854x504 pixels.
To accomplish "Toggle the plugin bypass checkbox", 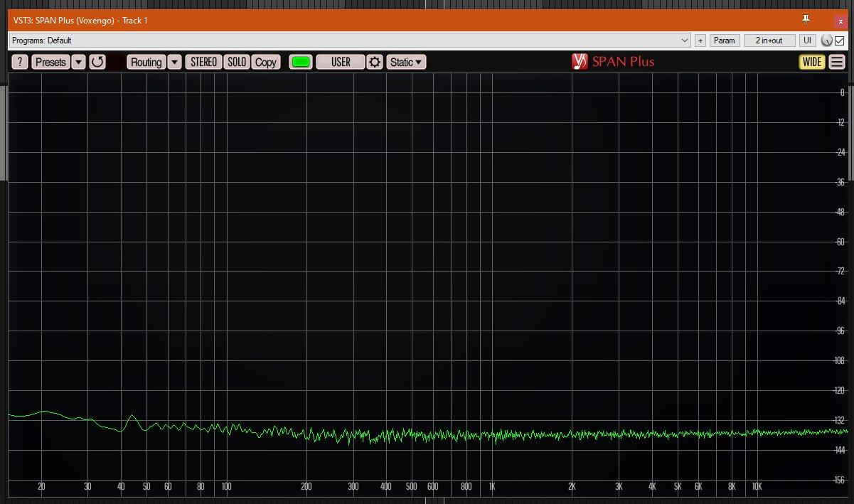I will [839, 41].
